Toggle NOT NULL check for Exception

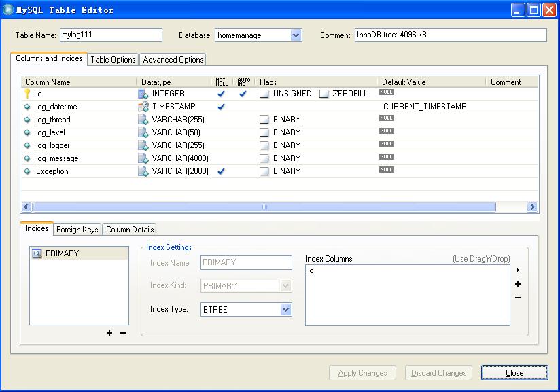tap(221, 171)
